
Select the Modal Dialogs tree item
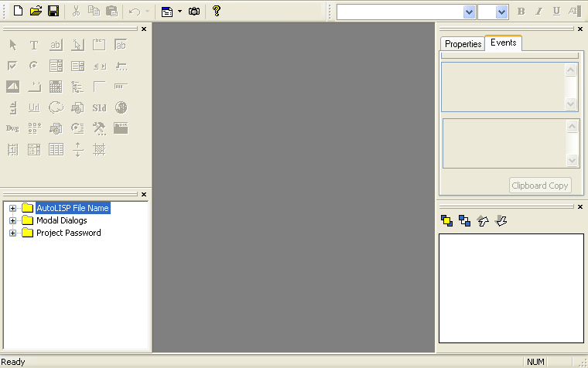[x=61, y=220]
